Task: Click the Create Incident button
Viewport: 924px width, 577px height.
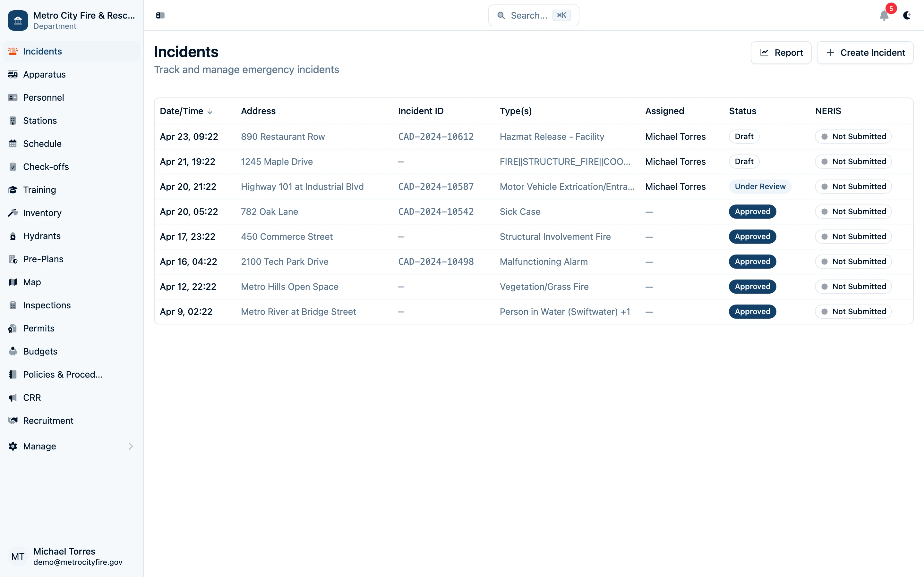Action: (865, 52)
